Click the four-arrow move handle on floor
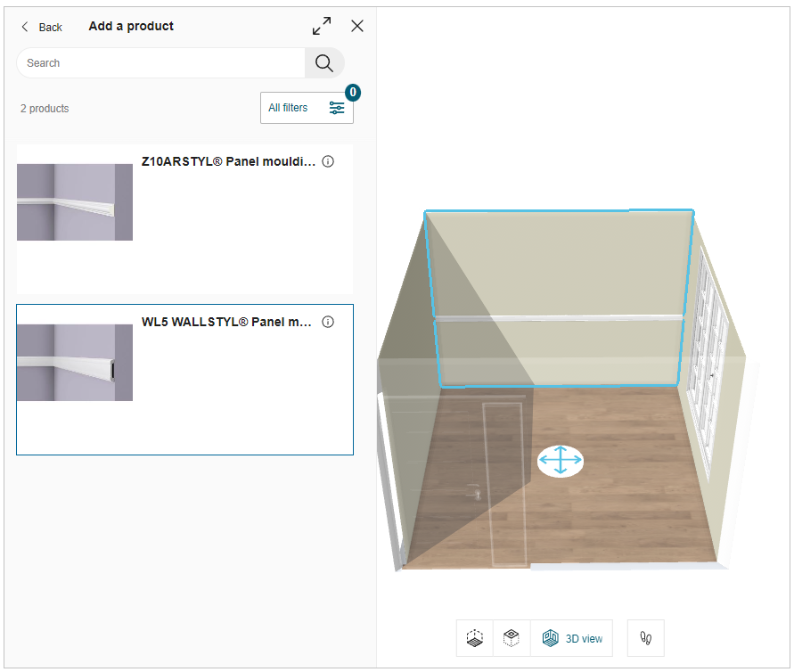Screen dimensions: 794x672 tap(560, 460)
